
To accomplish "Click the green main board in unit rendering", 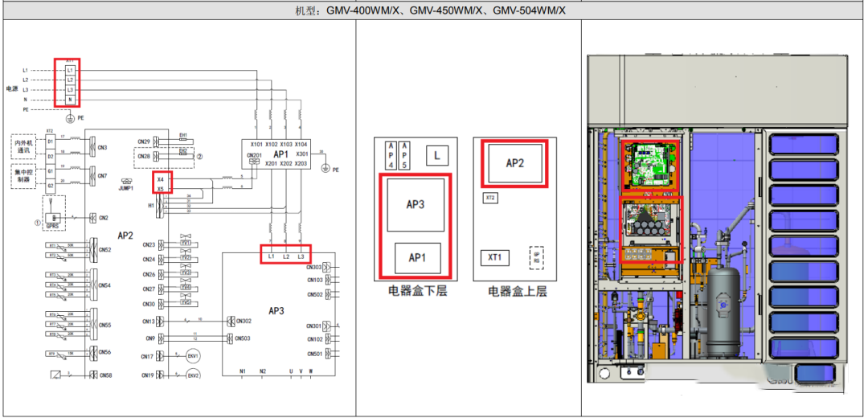I will [649, 165].
